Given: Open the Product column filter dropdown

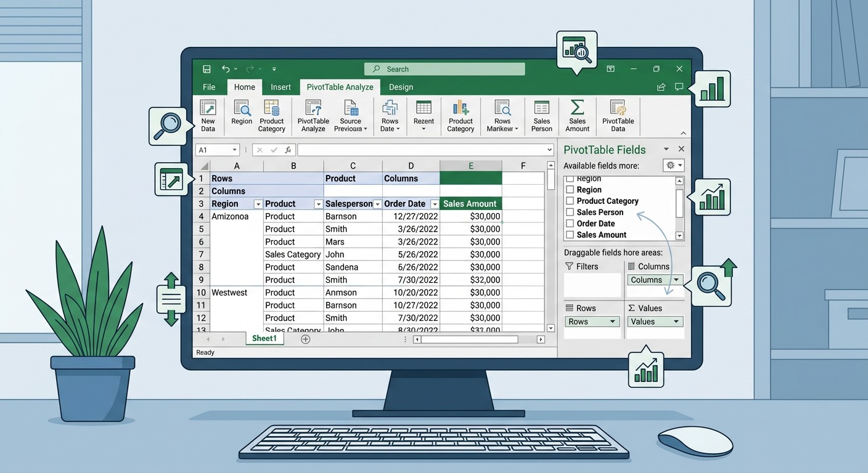Looking at the screenshot, I should (x=318, y=204).
